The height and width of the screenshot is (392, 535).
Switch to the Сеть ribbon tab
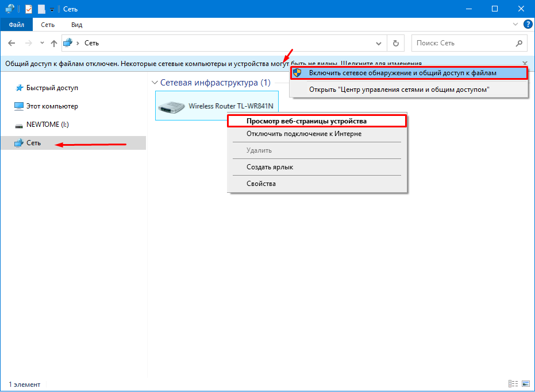coord(48,25)
